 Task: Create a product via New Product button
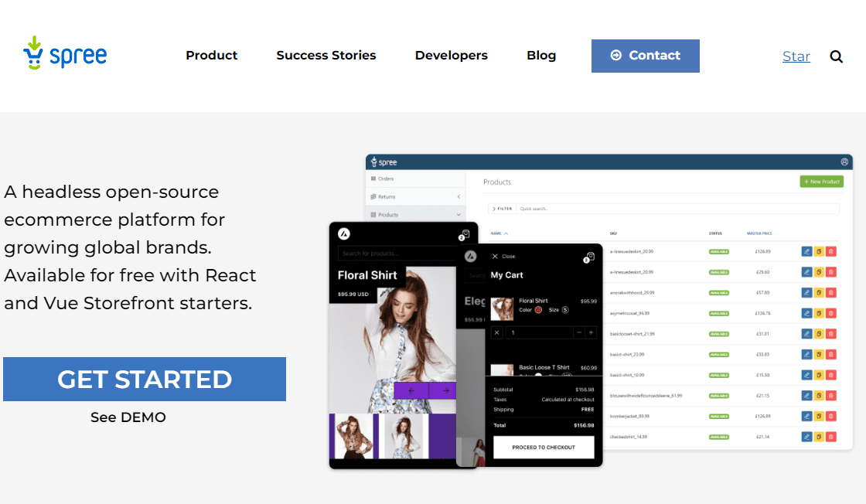[x=821, y=180]
